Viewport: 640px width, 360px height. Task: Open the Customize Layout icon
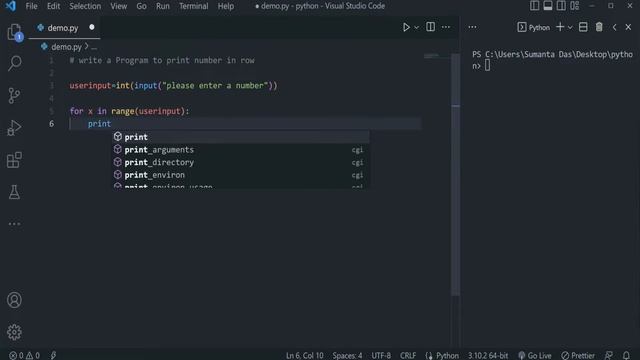point(575,6)
